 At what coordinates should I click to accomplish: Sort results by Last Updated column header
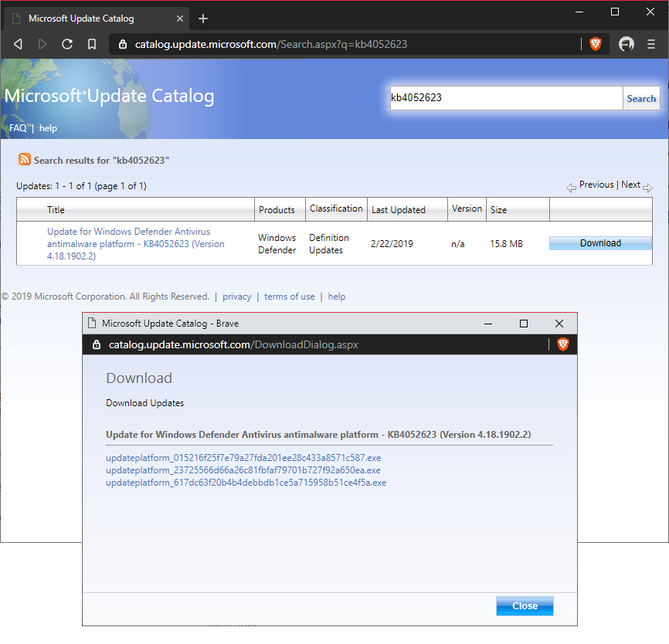coord(399,209)
